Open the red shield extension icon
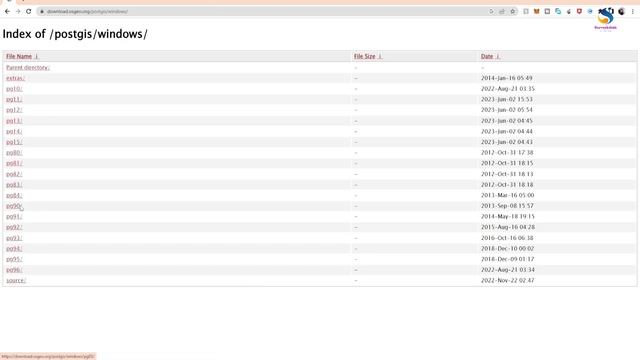 [x=579, y=11]
